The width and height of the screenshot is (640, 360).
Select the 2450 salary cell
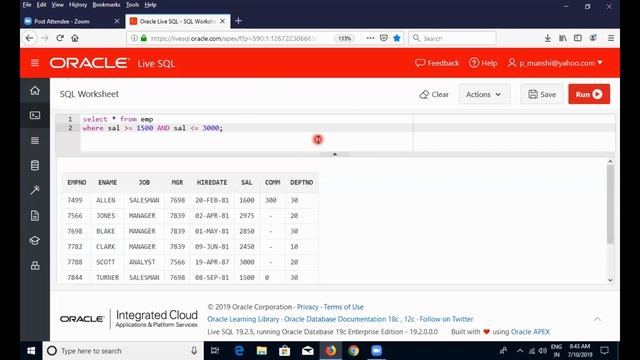[x=247, y=247]
